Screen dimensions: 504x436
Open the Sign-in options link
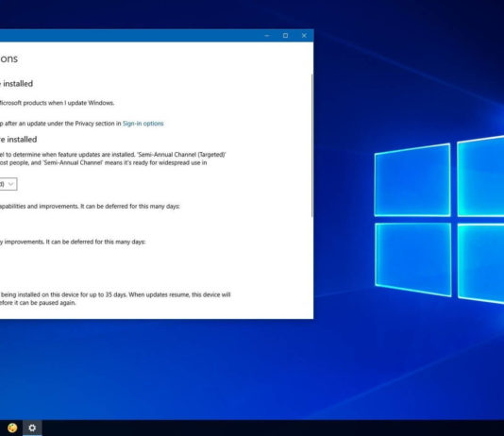click(x=143, y=124)
